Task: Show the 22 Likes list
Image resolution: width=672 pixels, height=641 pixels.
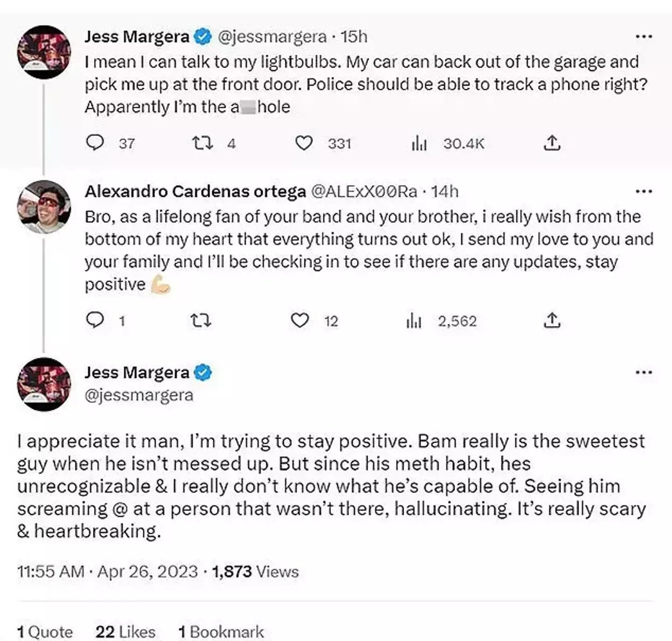Action: (x=125, y=632)
